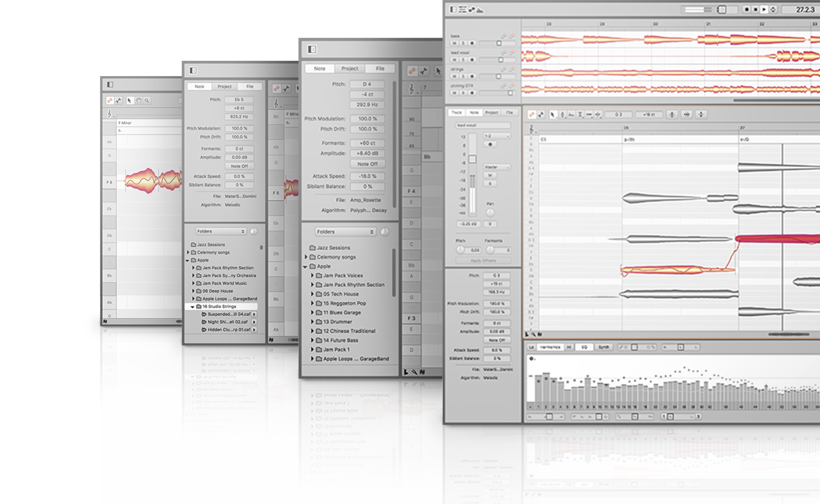
Task: Open the EQ tab in the sound editor
Action: 584,347
